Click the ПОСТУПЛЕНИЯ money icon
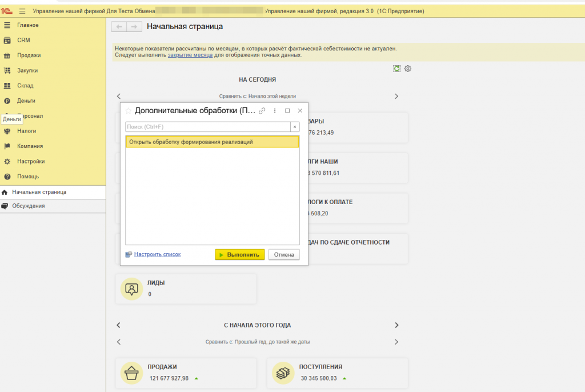Image resolution: width=585 pixels, height=392 pixels. tap(283, 373)
